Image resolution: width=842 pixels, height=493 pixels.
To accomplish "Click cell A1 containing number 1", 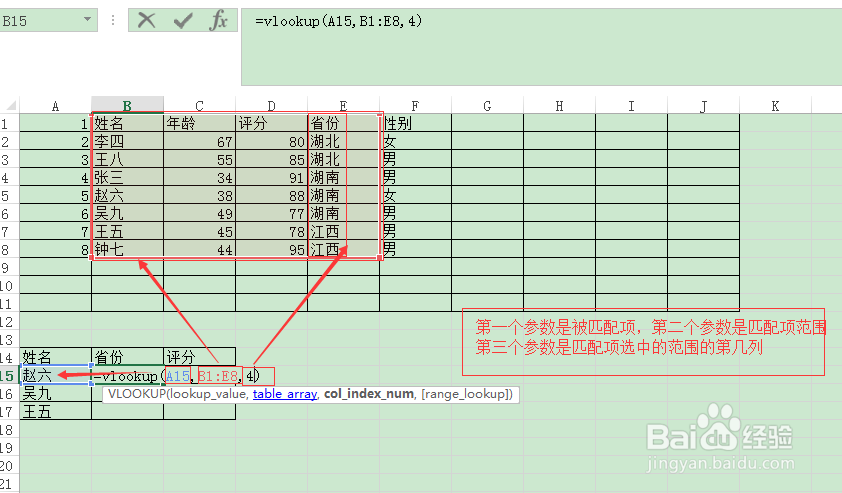I will [55, 123].
